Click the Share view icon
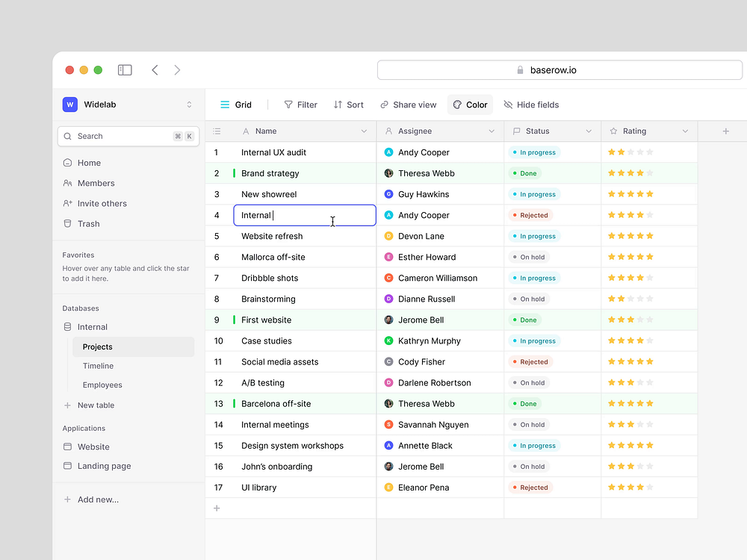This screenshot has width=747, height=560. [383, 105]
